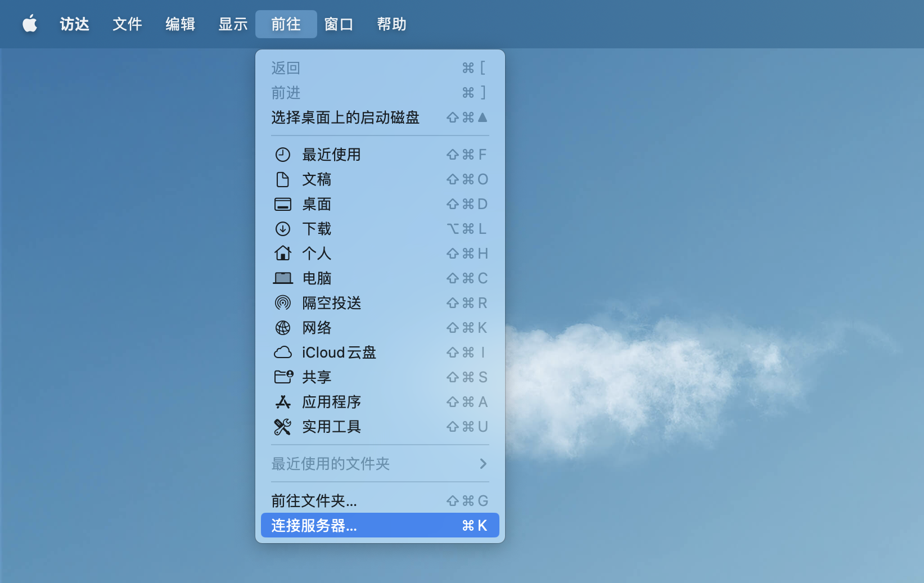
Task: Open iCloud云盘 via its cloud icon
Action: click(x=283, y=352)
